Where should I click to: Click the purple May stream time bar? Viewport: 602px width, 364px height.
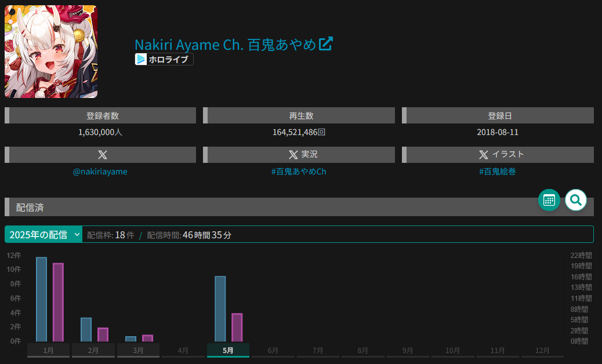pos(237,327)
